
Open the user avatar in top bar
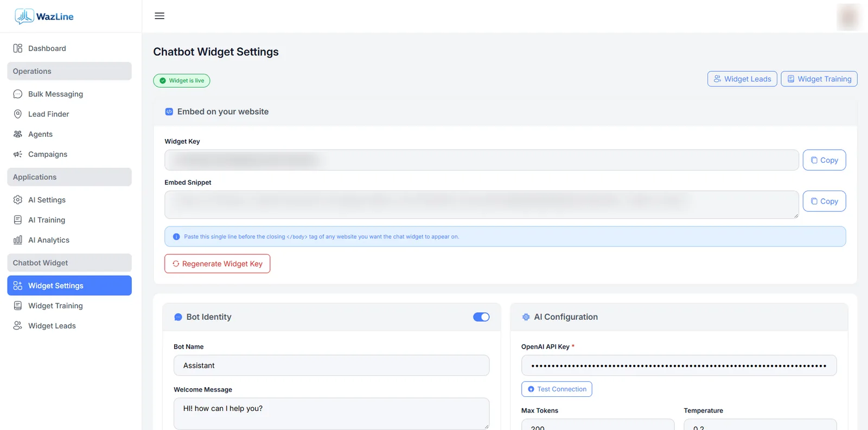pyautogui.click(x=848, y=17)
